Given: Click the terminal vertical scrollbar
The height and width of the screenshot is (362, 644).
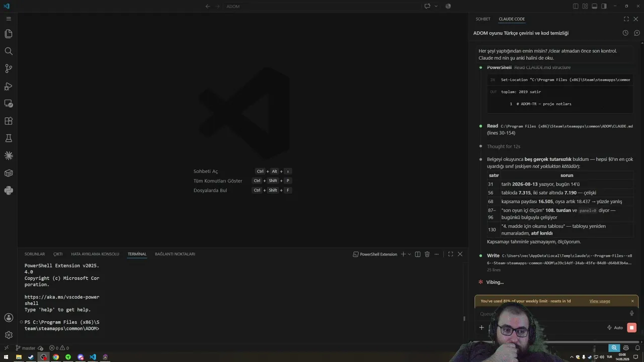Looking at the screenshot, I should [x=464, y=318].
